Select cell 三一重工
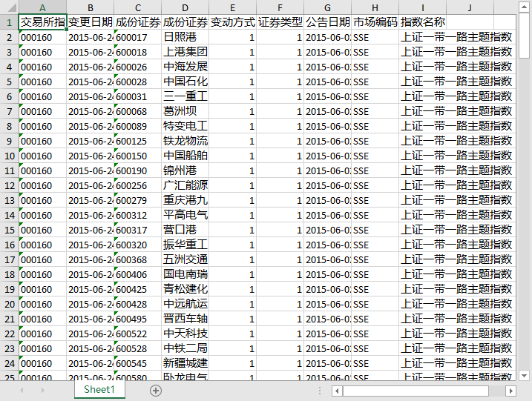This screenshot has height=401, width=532. 185,96
